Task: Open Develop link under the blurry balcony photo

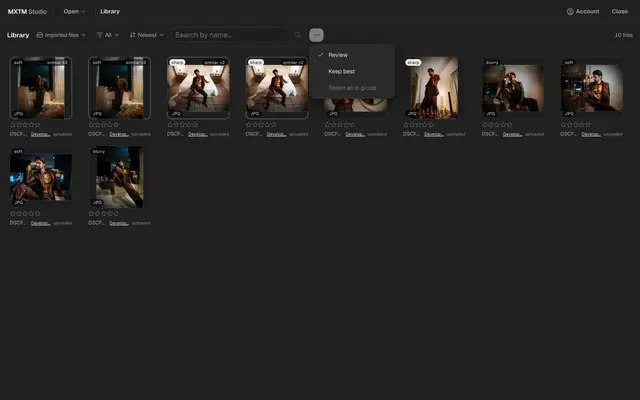Action: (119, 223)
